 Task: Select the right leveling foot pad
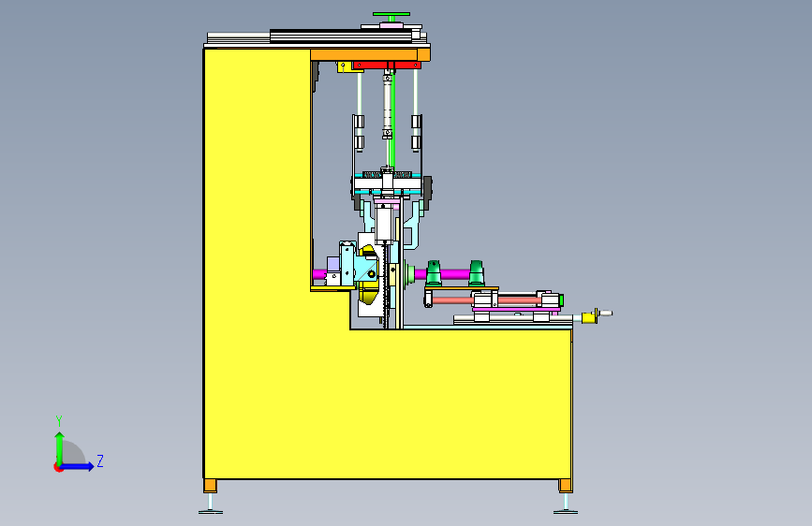[x=565, y=512]
